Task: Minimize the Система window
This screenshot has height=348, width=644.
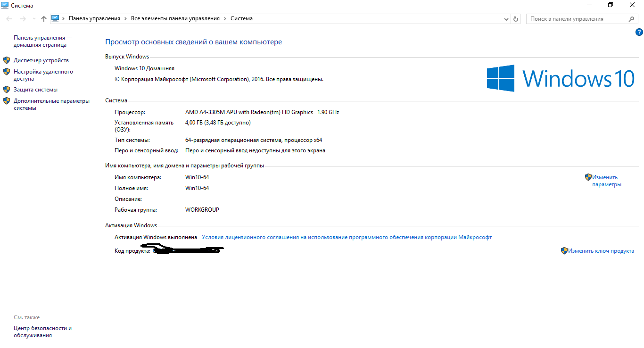Action: tap(589, 5)
